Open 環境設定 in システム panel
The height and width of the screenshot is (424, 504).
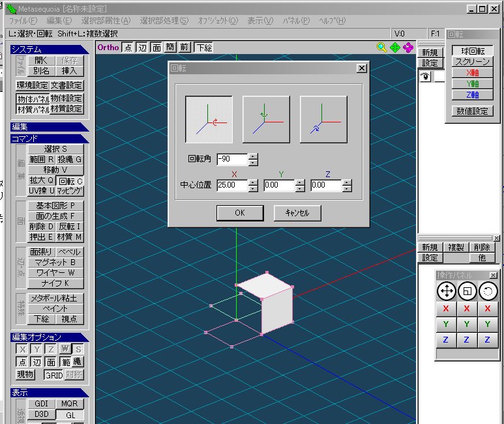(x=33, y=85)
